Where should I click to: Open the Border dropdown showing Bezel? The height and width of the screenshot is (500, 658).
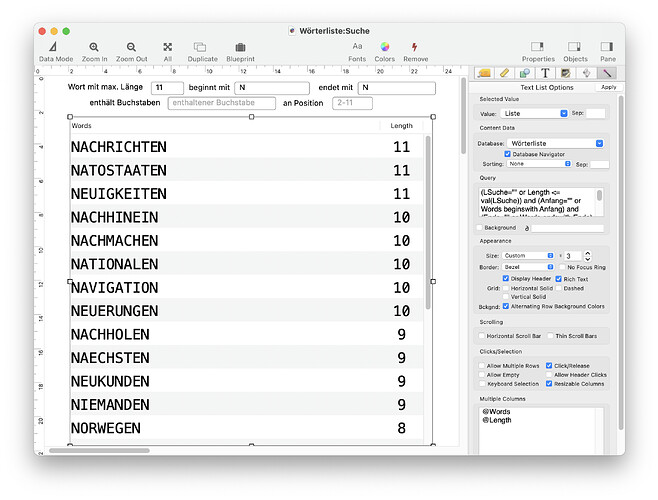[528, 267]
